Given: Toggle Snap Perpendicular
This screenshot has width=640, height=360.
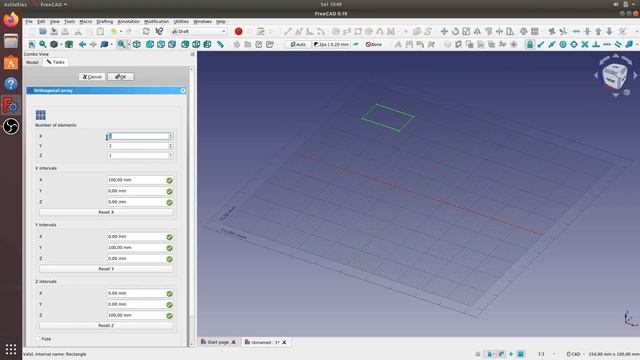Looking at the screenshot, I should tap(596, 44).
